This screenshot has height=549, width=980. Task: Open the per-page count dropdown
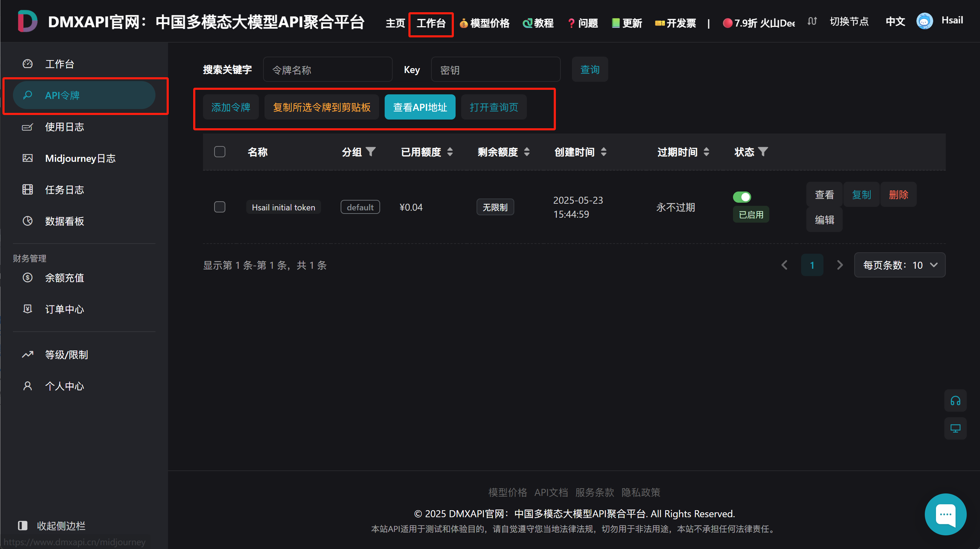coord(900,265)
